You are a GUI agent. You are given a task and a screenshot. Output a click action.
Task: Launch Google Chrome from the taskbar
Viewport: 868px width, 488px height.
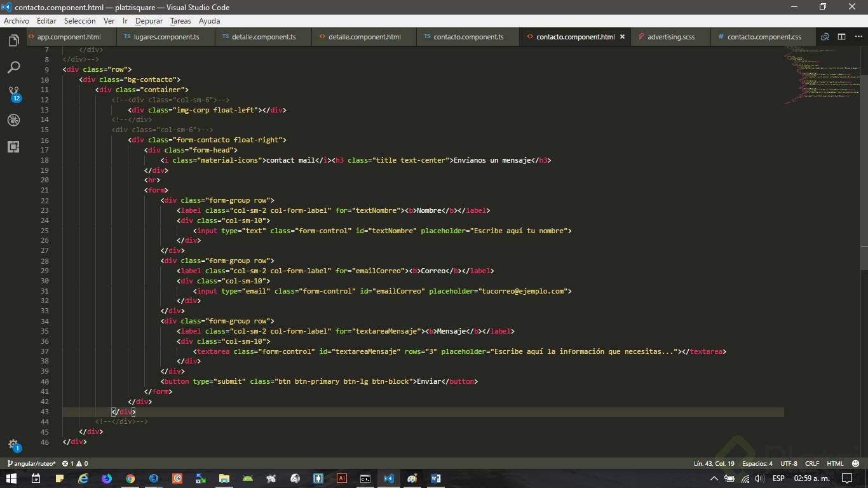pos(130,478)
